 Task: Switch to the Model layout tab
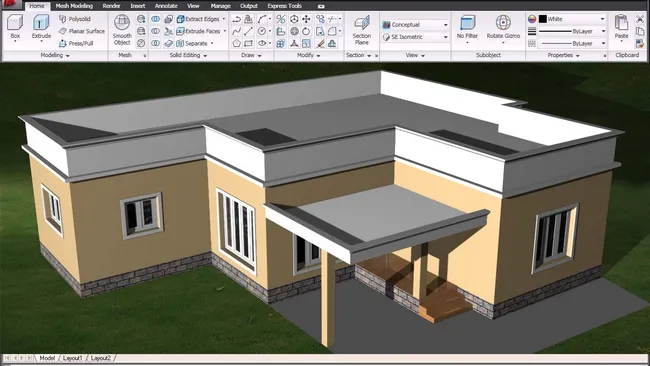pyautogui.click(x=47, y=358)
